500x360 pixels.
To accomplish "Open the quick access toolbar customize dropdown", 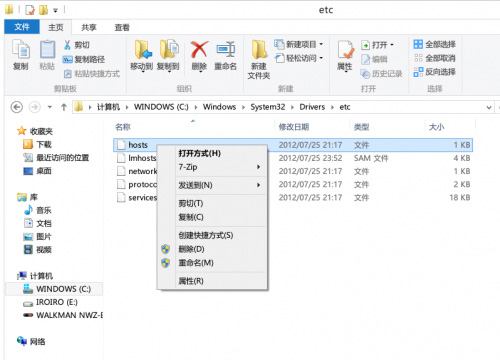I will click(x=55, y=10).
